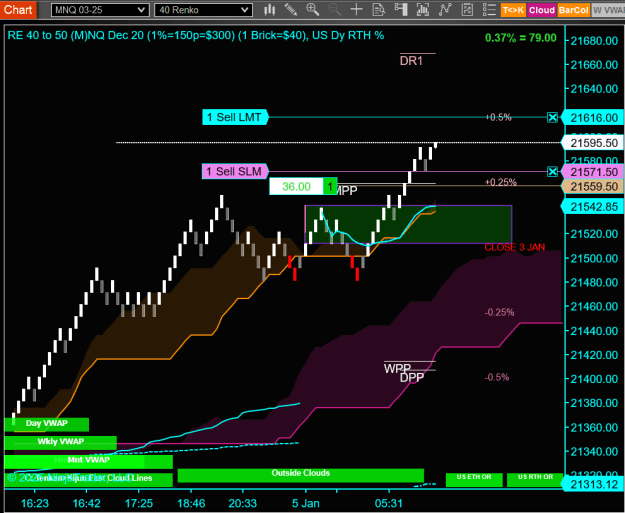Open the Chart Trader panel icon
The image size is (625, 513).
(400, 10)
